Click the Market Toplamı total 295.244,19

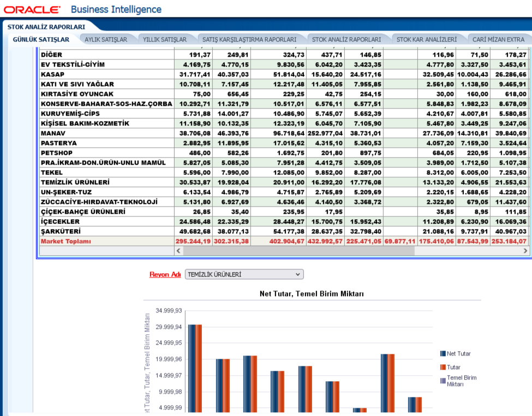point(193,242)
